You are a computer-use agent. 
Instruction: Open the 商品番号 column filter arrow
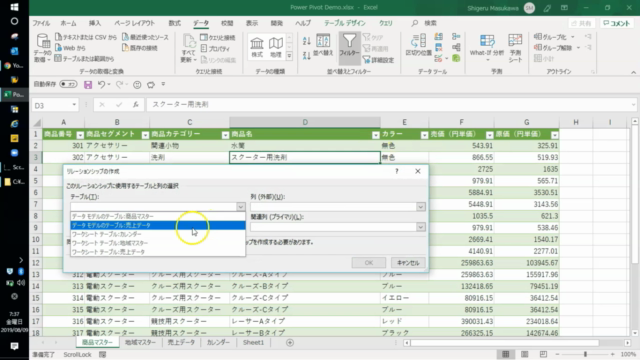[x=80, y=135]
